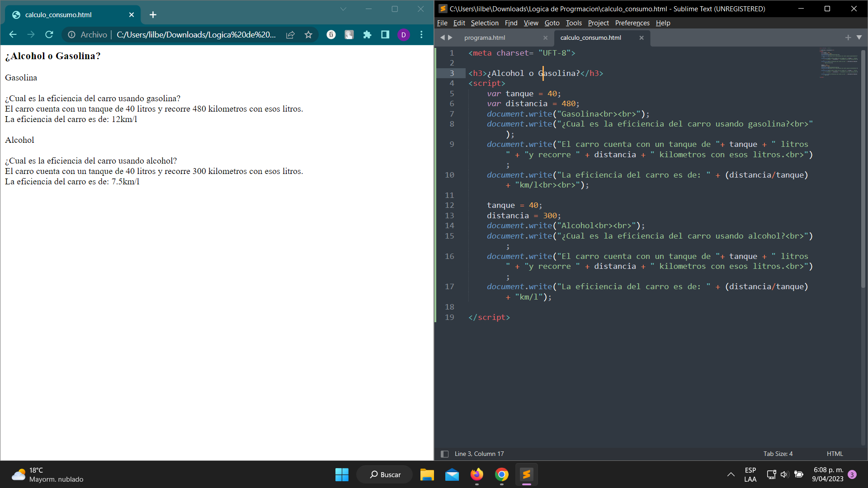Close the calculo_consumo.html Chrome tab

coord(132,15)
